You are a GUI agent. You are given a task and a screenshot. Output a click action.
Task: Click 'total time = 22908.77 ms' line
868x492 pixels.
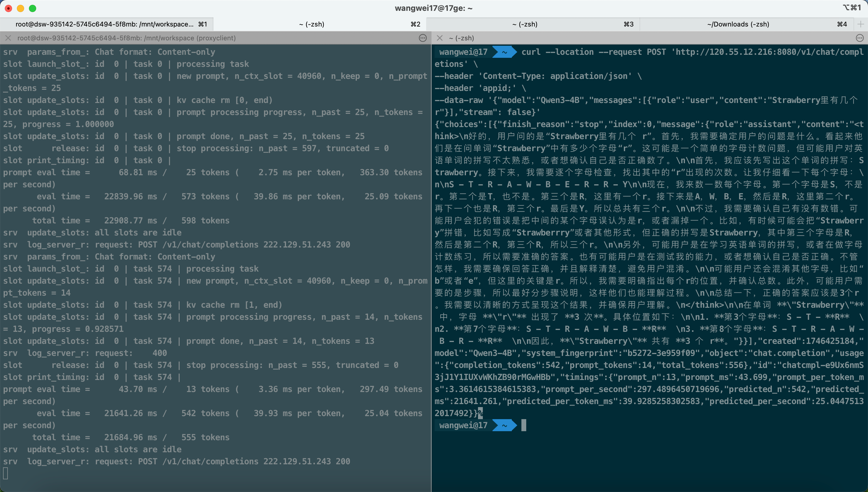click(x=131, y=220)
